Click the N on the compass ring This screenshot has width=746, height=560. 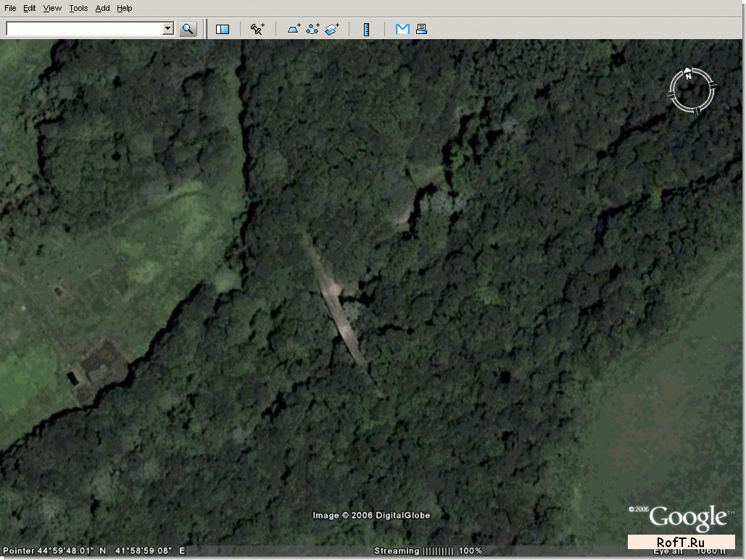[689, 75]
